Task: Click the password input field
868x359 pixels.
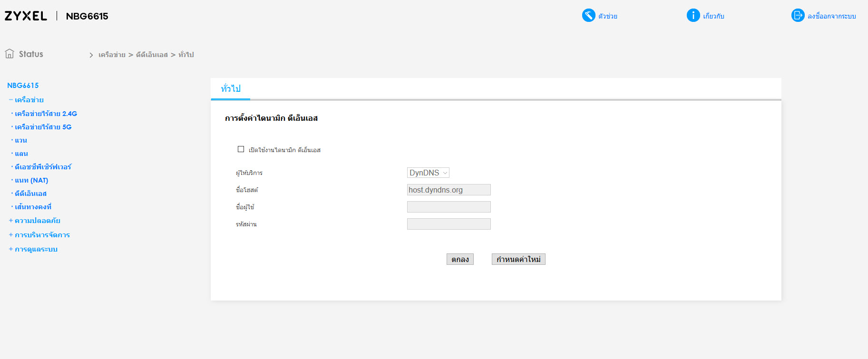Action: 449,224
